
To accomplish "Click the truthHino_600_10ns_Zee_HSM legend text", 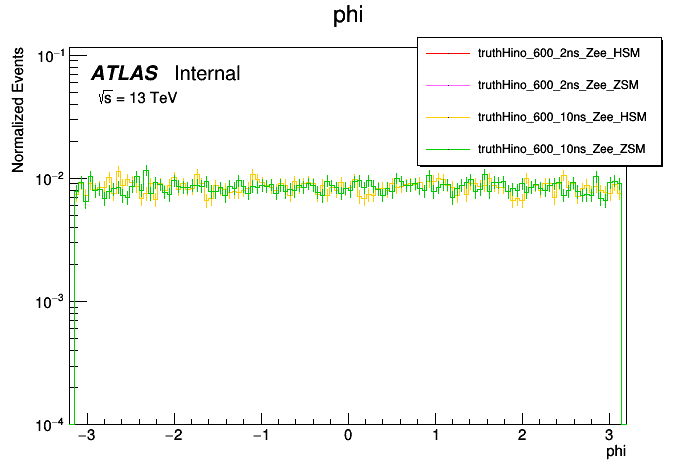I will click(563, 117).
